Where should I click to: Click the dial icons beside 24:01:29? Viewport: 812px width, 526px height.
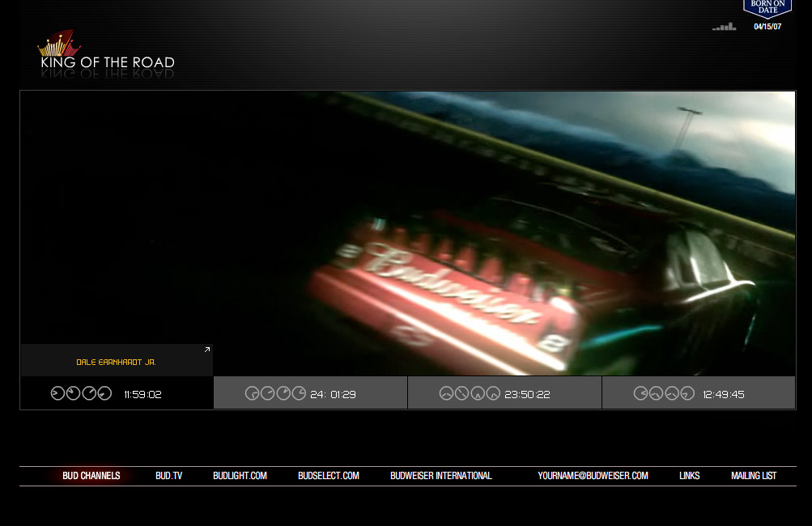[275, 394]
